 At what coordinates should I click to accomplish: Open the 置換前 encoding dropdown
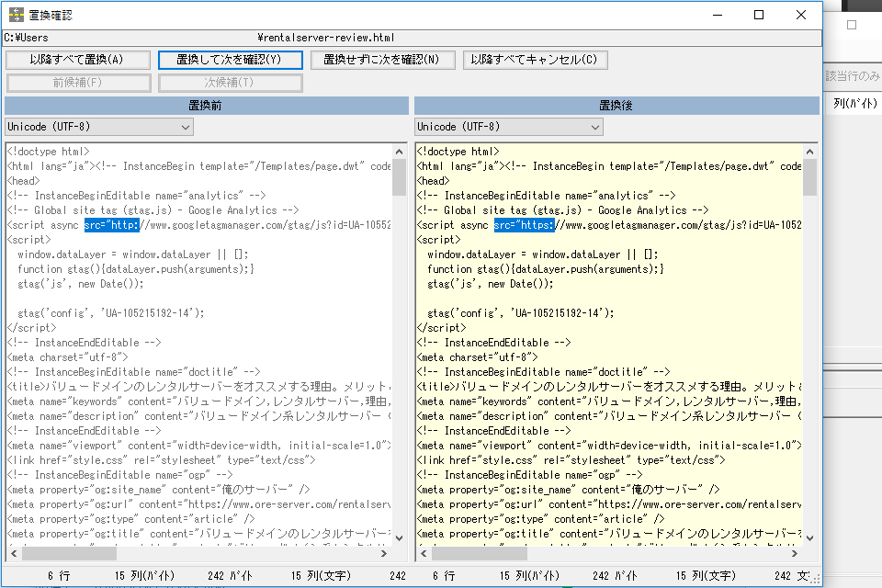pos(99,127)
